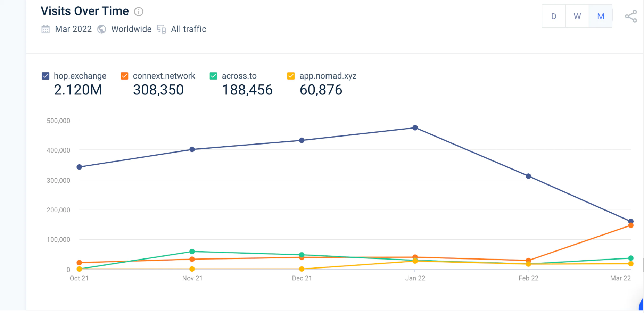Uncheck the connext.network checkbox
Image resolution: width=644 pixels, height=313 pixels.
pyautogui.click(x=124, y=76)
